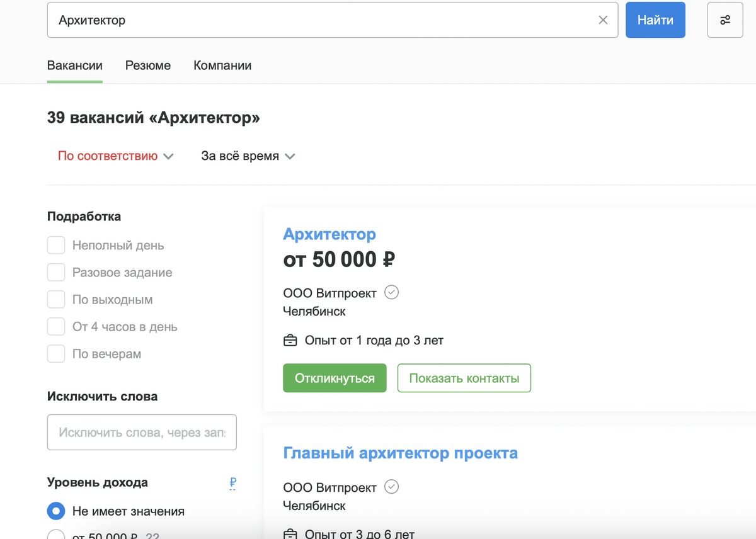The image size is (756, 539).
Task: Open the Компании tab
Action: click(x=222, y=65)
